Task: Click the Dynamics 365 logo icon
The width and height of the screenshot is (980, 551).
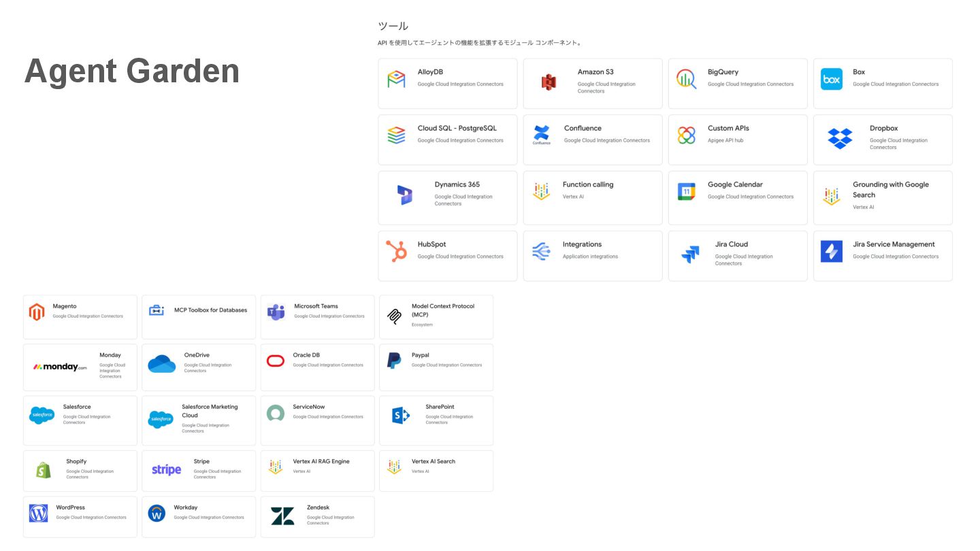Action: pyautogui.click(x=405, y=195)
